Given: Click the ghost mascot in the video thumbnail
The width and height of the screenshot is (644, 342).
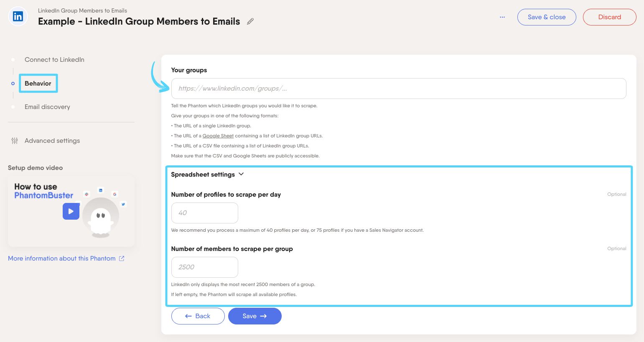Looking at the screenshot, I should point(101,220).
